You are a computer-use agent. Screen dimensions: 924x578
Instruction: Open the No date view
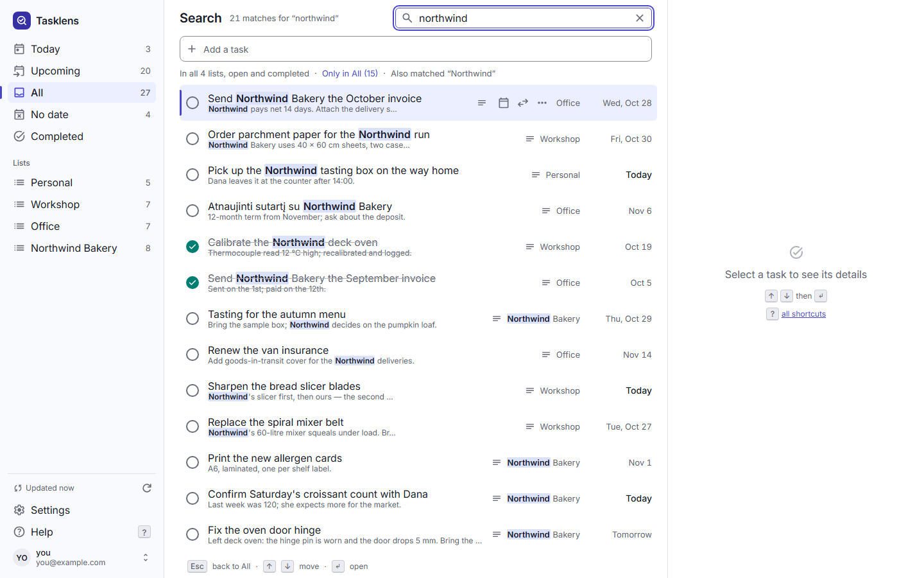click(x=82, y=114)
